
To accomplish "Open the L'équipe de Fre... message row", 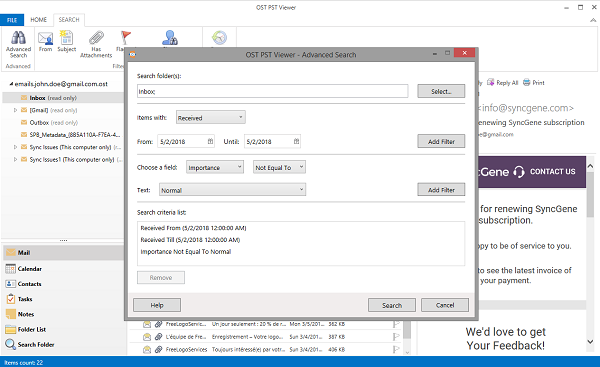I will (x=264, y=337).
